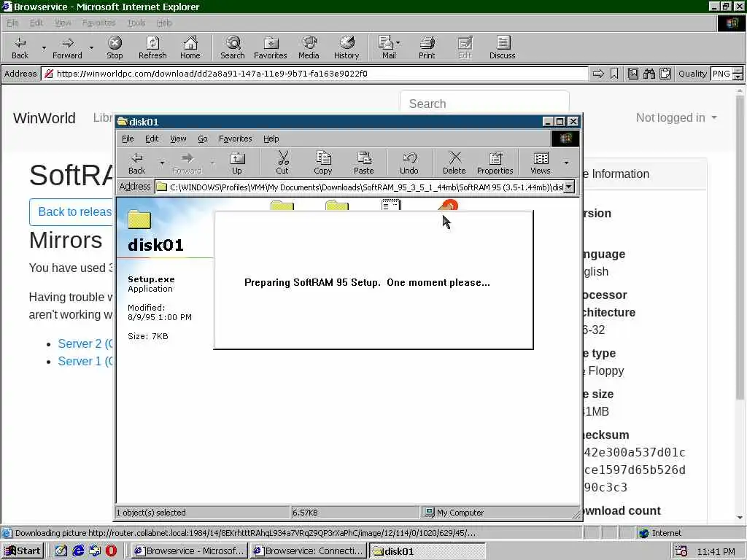
Task: Click the framed bookmark icon left of the binoculars
Action: click(632, 74)
